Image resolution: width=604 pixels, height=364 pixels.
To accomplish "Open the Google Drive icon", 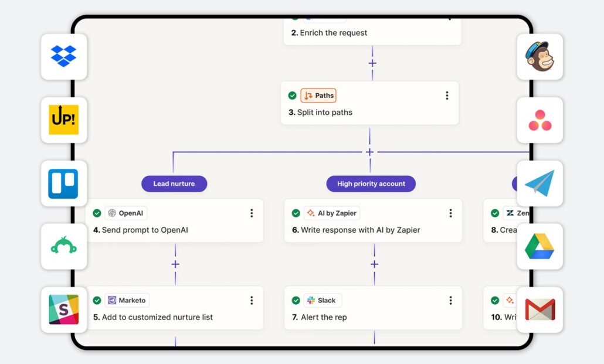I will coord(539,246).
